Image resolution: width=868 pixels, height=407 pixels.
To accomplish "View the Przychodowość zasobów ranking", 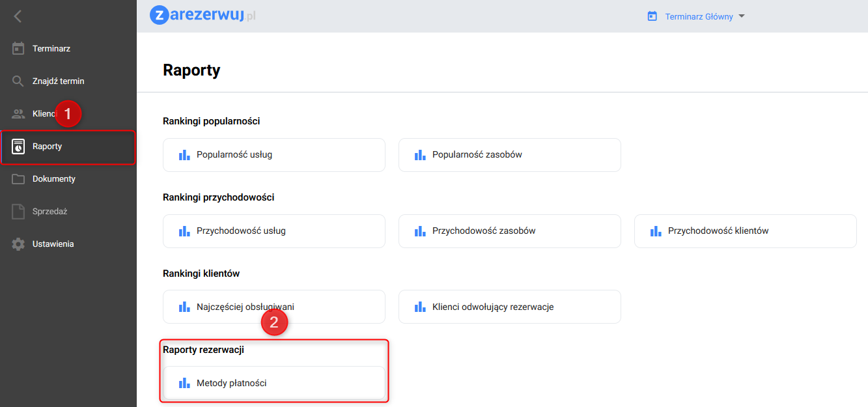I will [x=509, y=231].
